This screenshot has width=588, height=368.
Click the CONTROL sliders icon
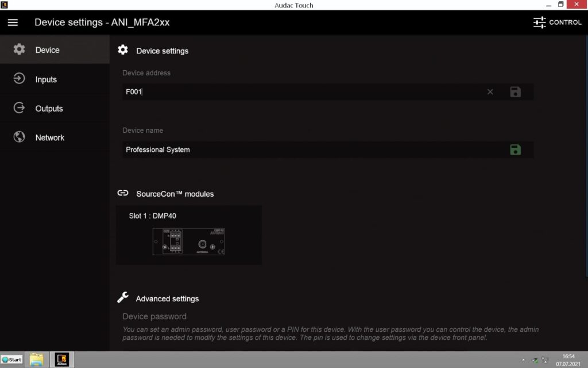(539, 22)
